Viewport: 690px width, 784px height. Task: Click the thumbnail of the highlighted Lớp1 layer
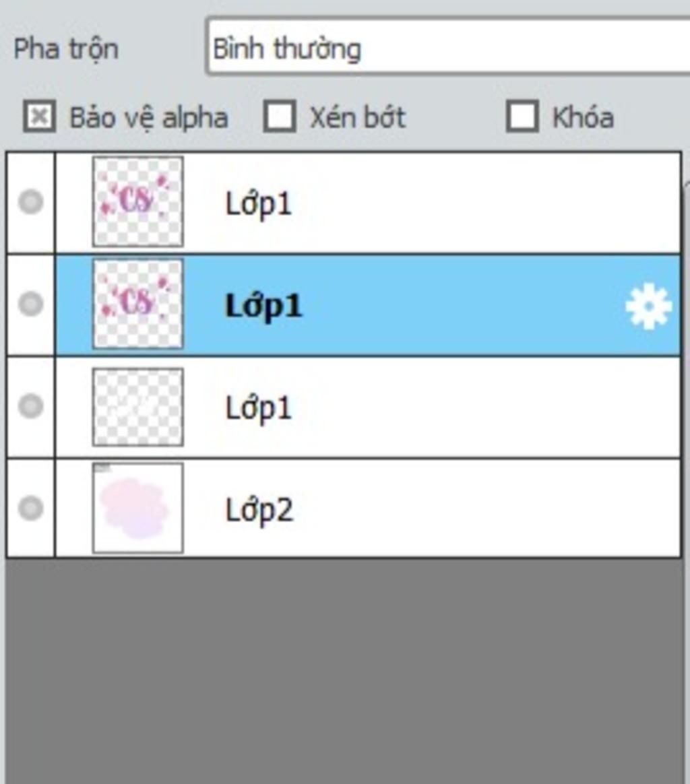[x=138, y=304]
